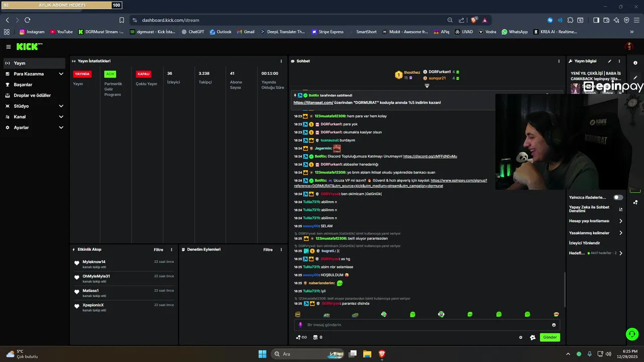Collapse the chat leaderboard chevron
644x362 pixels.
tap(427, 86)
